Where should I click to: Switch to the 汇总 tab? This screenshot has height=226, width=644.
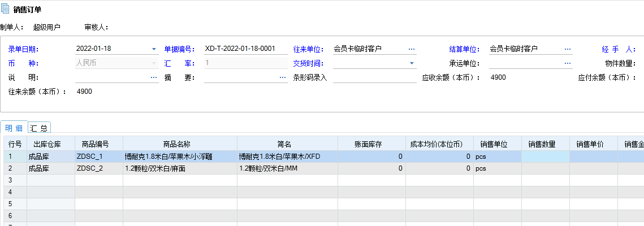39,128
